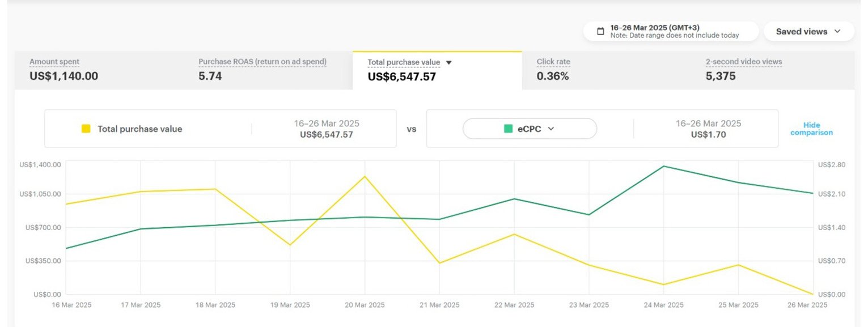Click the calendar icon in date range
Screen dimensions: 868x327
600,32
